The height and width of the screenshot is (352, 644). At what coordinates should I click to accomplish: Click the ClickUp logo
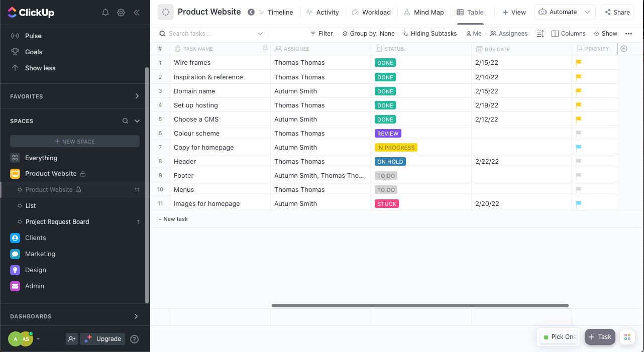32,13
